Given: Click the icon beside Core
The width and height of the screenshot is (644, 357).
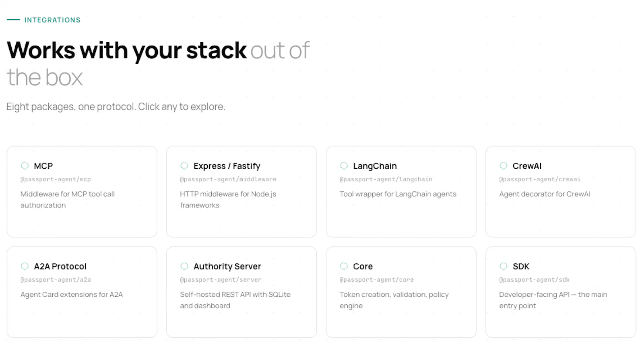Looking at the screenshot, I should click(x=344, y=266).
